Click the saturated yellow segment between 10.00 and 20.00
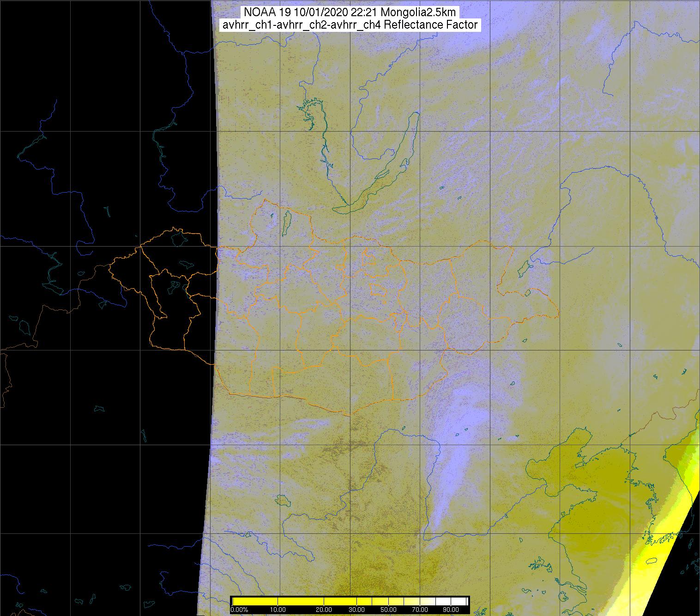Screen dimensions: 700x616 (301, 601)
